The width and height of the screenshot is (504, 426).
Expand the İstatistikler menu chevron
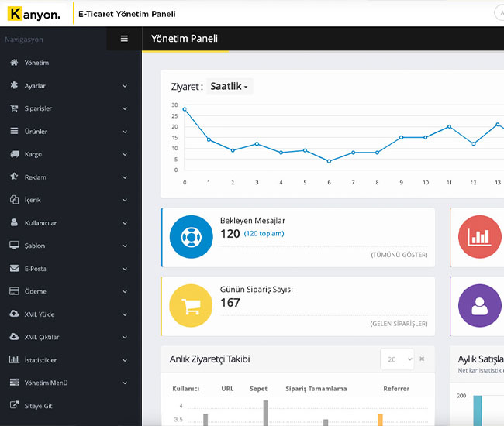coord(125,360)
